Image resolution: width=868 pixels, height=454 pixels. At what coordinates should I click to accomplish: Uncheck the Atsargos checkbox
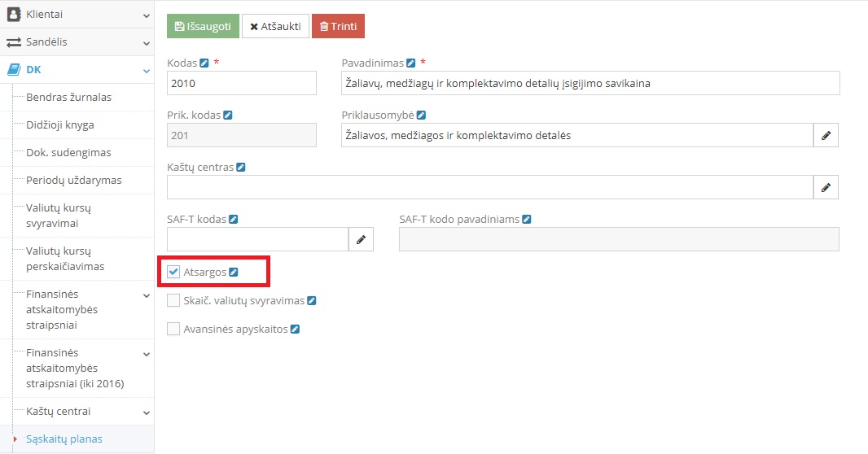click(173, 272)
